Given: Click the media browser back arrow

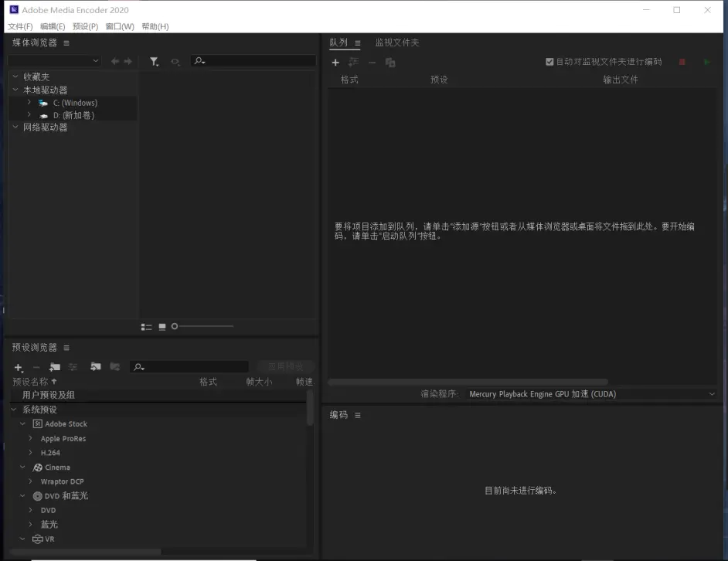Looking at the screenshot, I should pos(114,61).
